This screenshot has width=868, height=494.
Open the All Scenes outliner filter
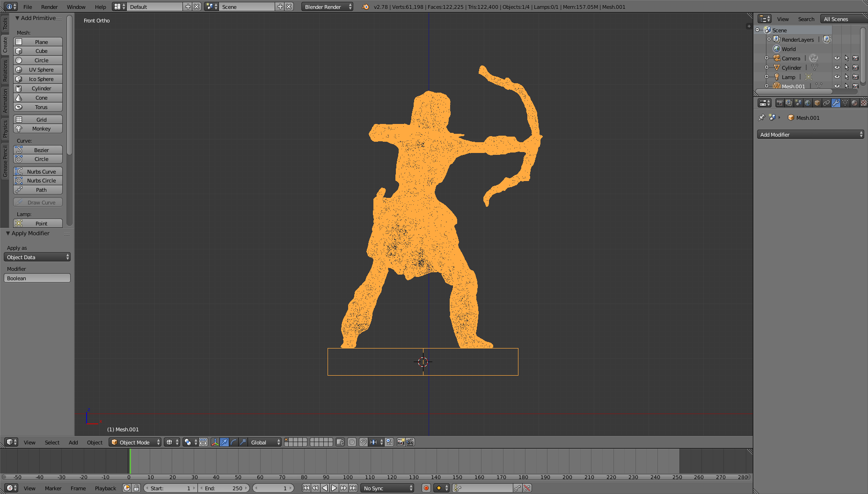coord(844,19)
